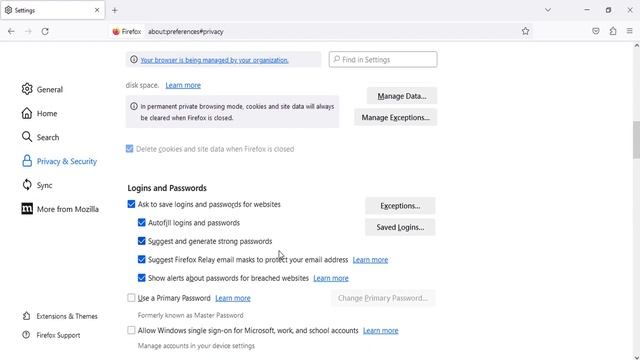Open Learn more link for Primary Password
The width and height of the screenshot is (640, 360).
click(x=233, y=298)
